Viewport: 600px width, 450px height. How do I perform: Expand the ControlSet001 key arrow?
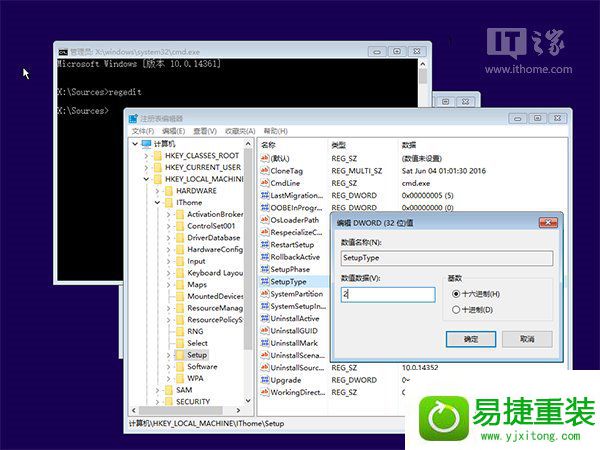[x=168, y=226]
